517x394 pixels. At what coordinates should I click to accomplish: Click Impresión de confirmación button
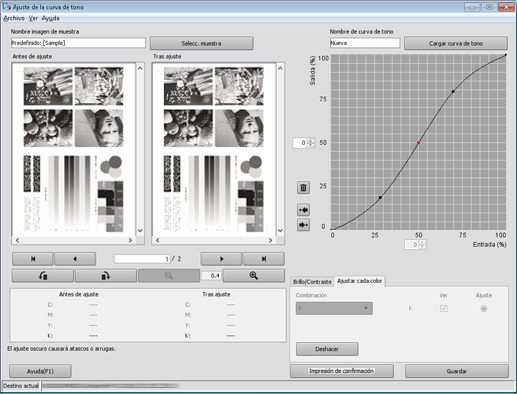coord(342,371)
